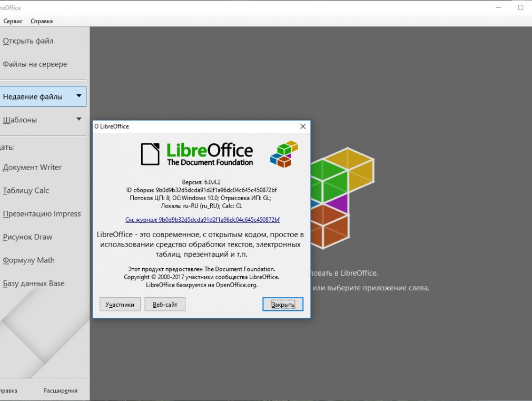
Task: Follow the См. журнал build link
Action: point(203,220)
